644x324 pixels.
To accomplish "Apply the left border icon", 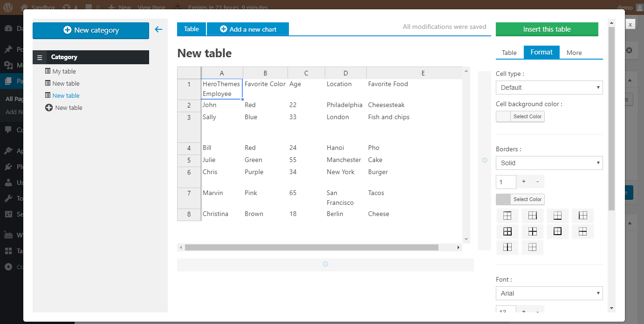I will [x=582, y=216].
